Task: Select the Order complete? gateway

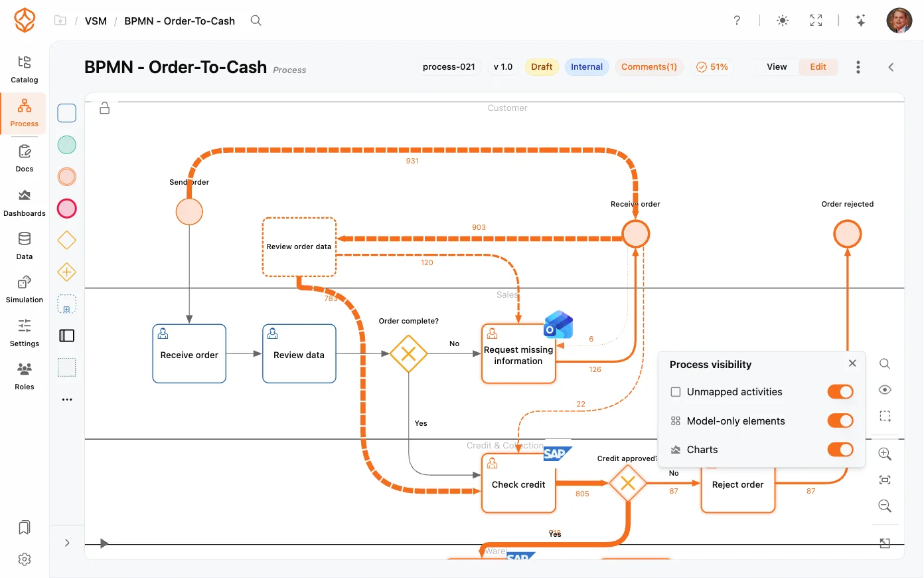Action: (409, 354)
